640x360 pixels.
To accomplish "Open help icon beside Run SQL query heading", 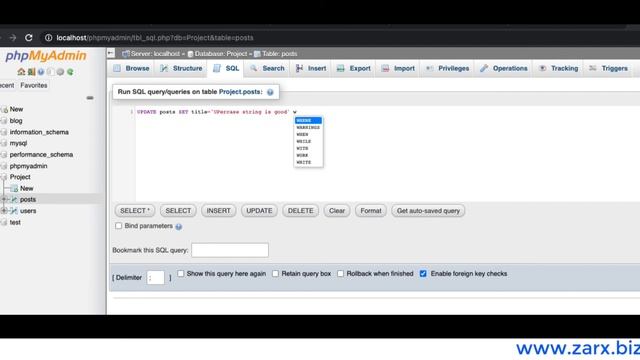I will point(270,92).
